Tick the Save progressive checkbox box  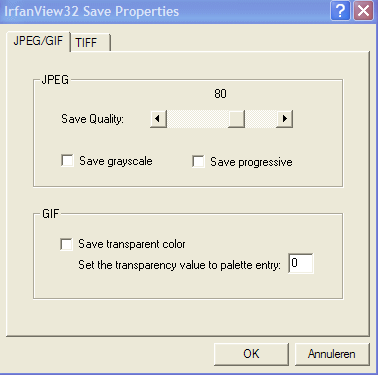(x=198, y=161)
